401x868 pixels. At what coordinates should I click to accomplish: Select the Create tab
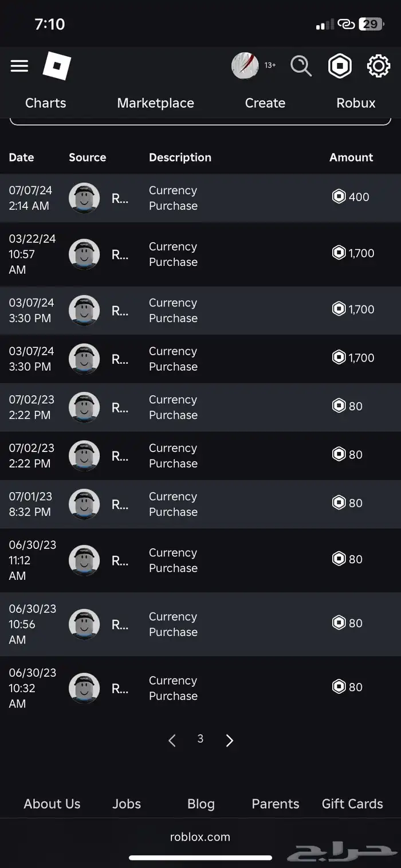click(265, 103)
